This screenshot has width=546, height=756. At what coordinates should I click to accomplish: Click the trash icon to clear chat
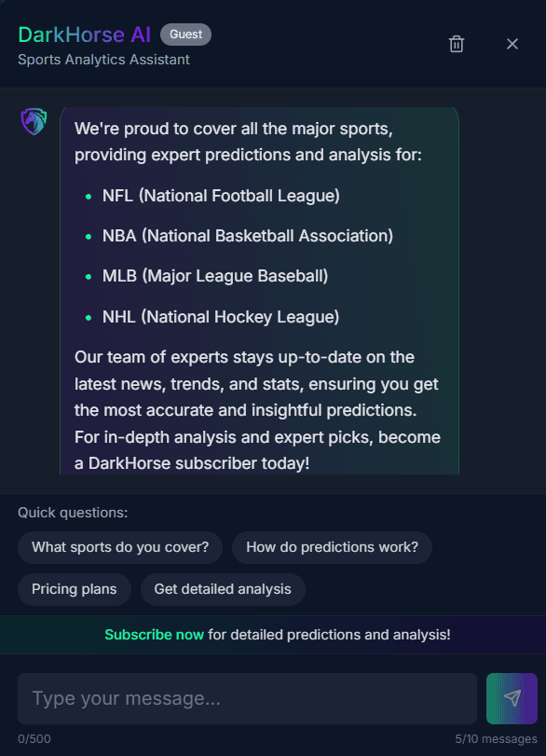(x=456, y=44)
